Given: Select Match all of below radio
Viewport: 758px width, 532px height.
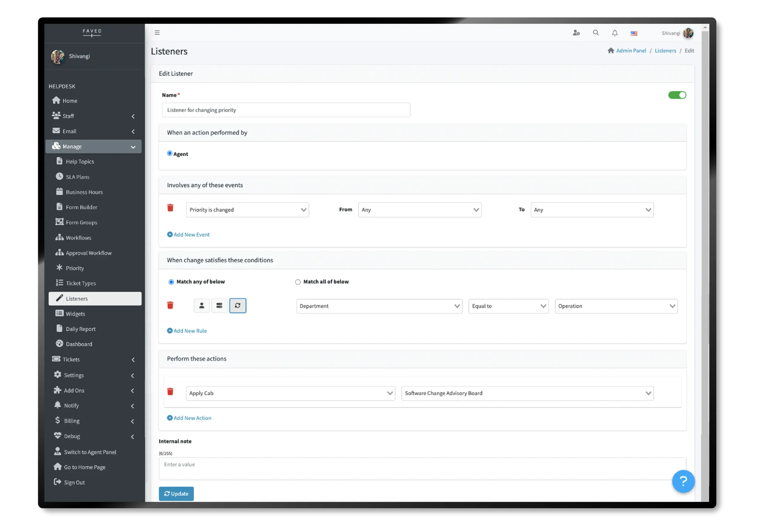Looking at the screenshot, I should [x=298, y=282].
